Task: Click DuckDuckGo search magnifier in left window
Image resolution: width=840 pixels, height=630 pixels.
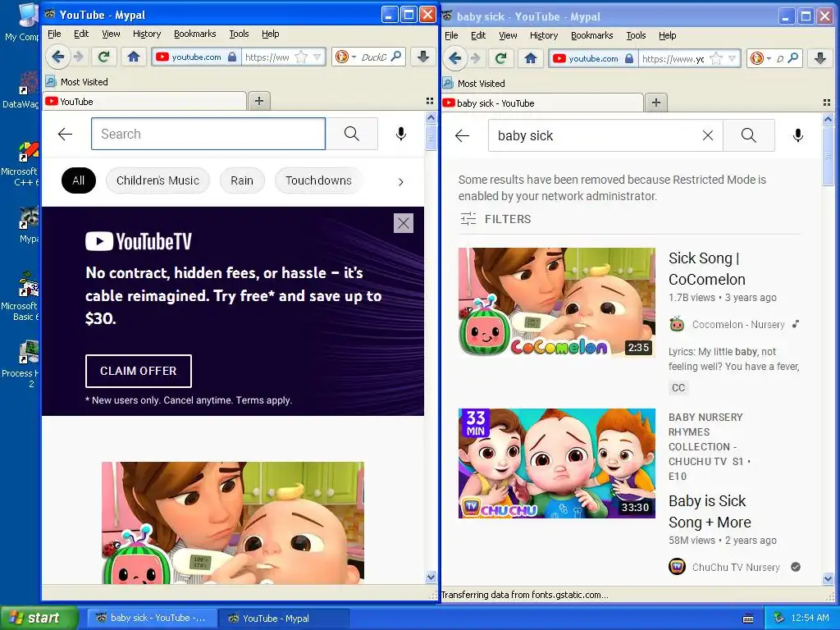Action: pos(396,57)
